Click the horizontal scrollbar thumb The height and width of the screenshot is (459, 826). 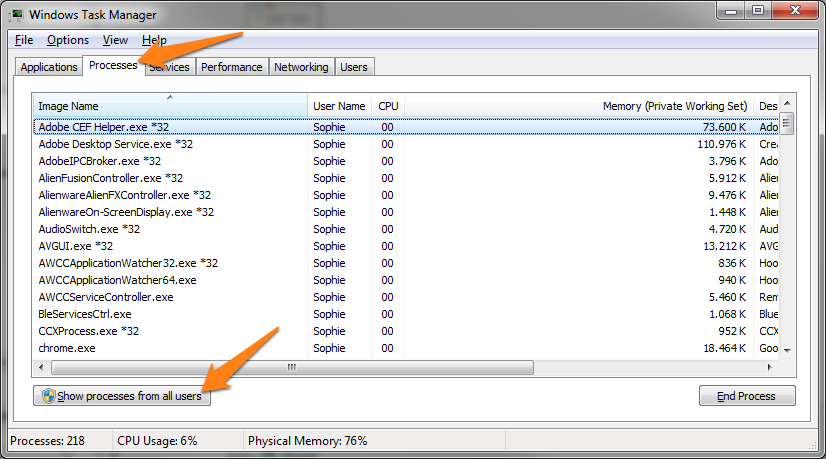tap(292, 367)
